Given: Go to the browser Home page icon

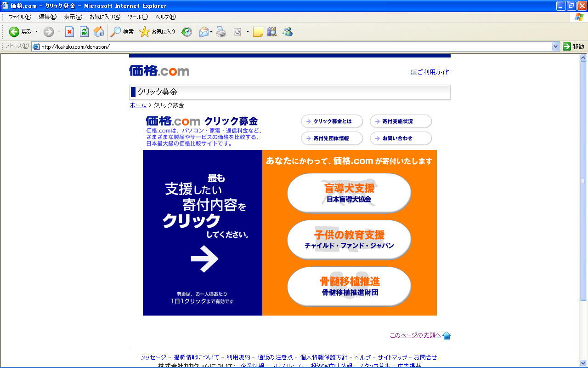Looking at the screenshot, I should pyautogui.click(x=99, y=32).
